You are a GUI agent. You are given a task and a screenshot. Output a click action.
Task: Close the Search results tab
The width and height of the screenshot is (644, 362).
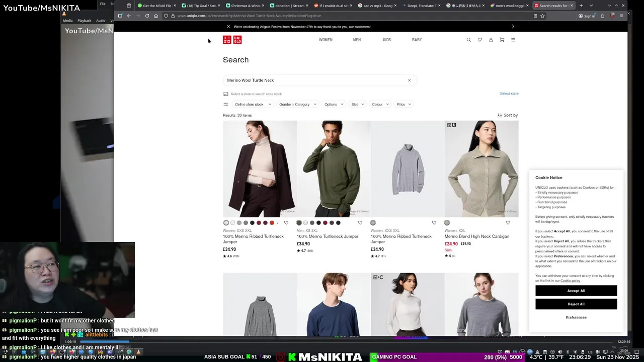pos(572,6)
